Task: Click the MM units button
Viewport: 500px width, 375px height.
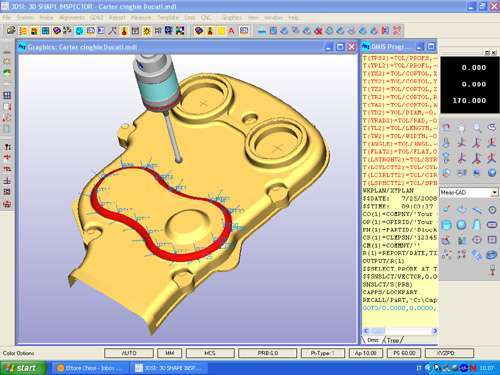Action: click(170, 353)
